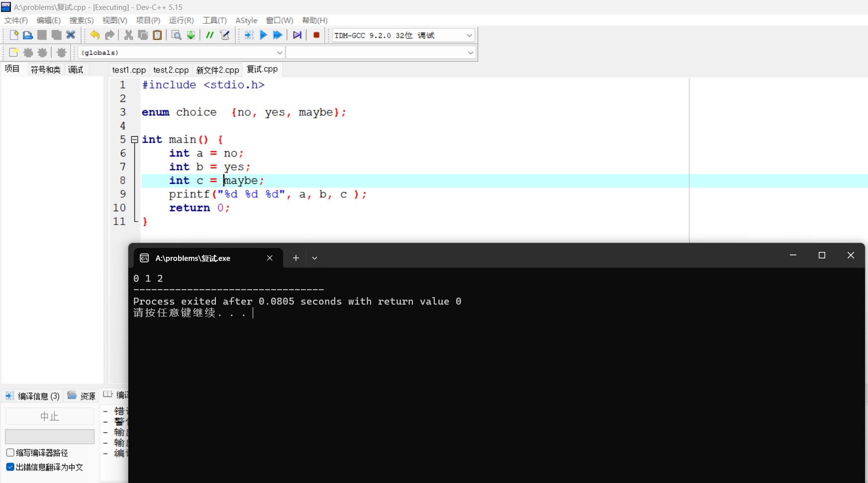Click the Close file X toolbar icon
The image size is (868, 483).
click(71, 35)
